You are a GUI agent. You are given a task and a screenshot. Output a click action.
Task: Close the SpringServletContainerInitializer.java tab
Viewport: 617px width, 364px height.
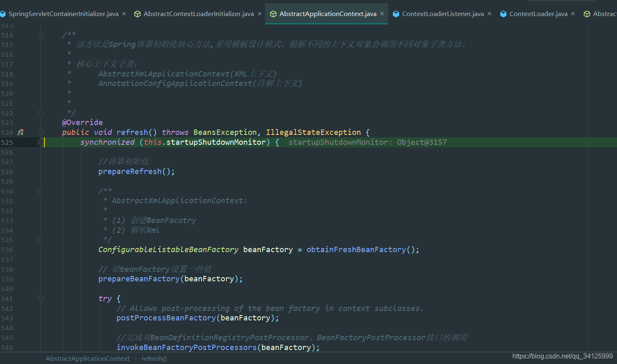pyautogui.click(x=124, y=14)
